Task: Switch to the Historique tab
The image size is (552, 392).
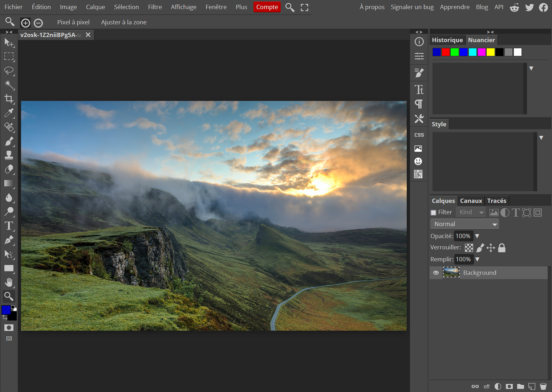Action: click(x=447, y=40)
